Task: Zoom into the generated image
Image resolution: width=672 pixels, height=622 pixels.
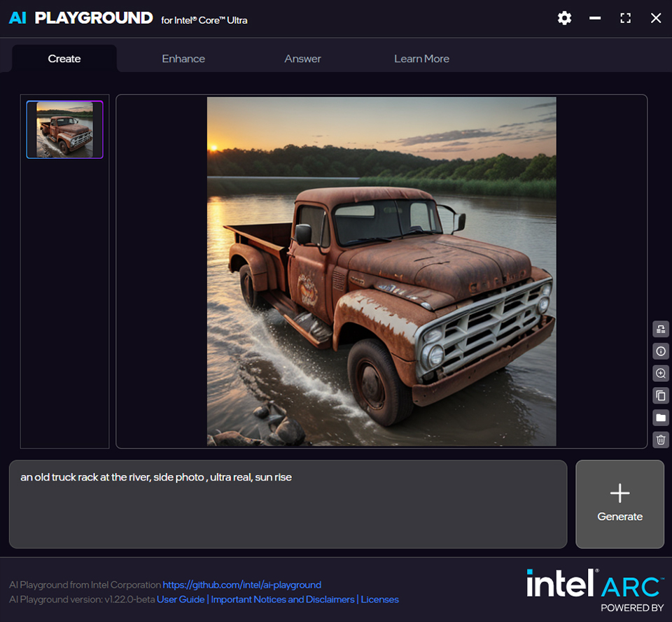Action: coord(660,373)
